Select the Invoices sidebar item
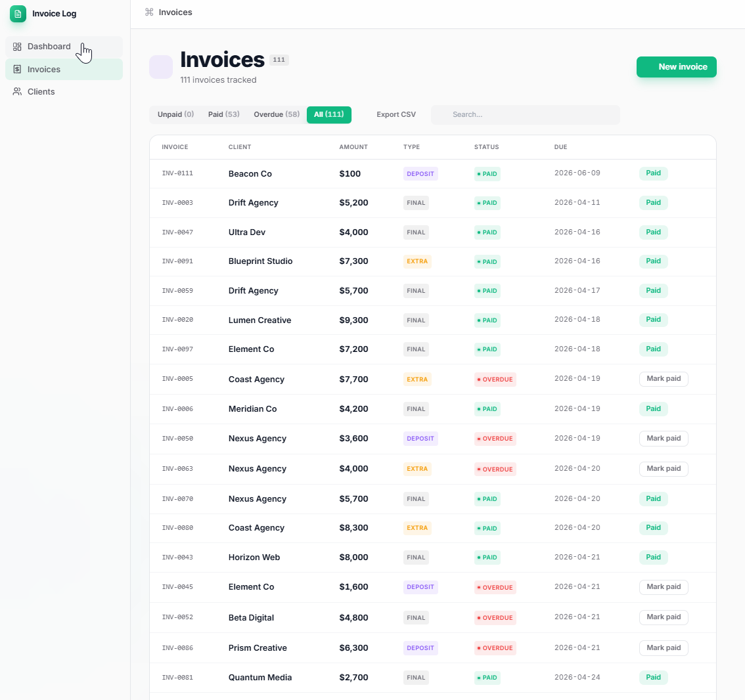This screenshot has height=700, width=745. point(64,70)
